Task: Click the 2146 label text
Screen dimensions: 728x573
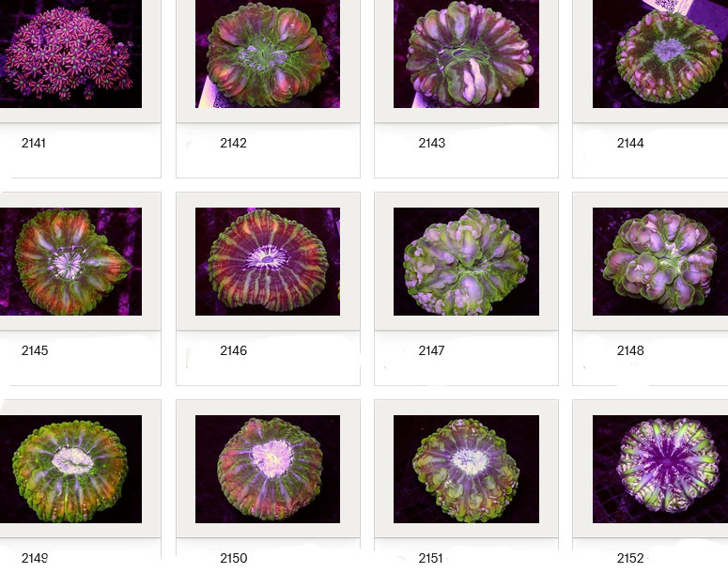Action: (x=233, y=351)
